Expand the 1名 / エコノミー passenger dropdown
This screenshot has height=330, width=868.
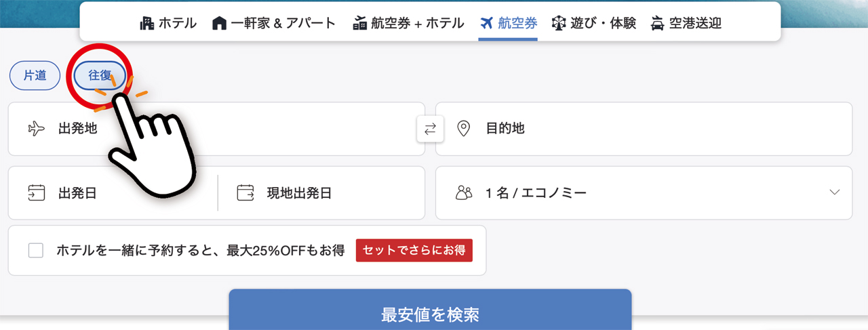(x=536, y=193)
